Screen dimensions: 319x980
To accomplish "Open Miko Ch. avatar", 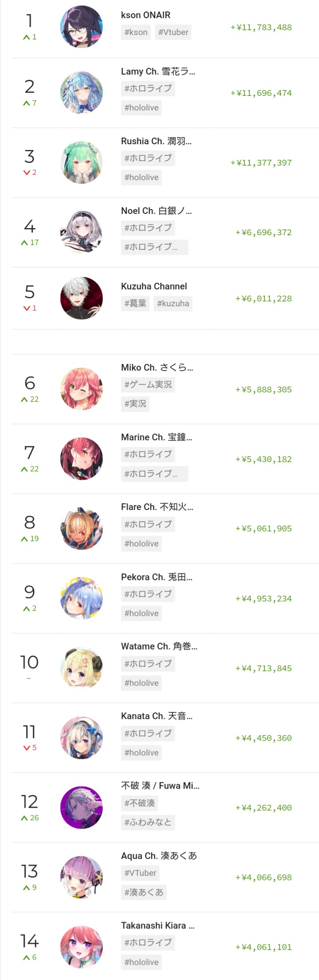I will click(x=81, y=389).
